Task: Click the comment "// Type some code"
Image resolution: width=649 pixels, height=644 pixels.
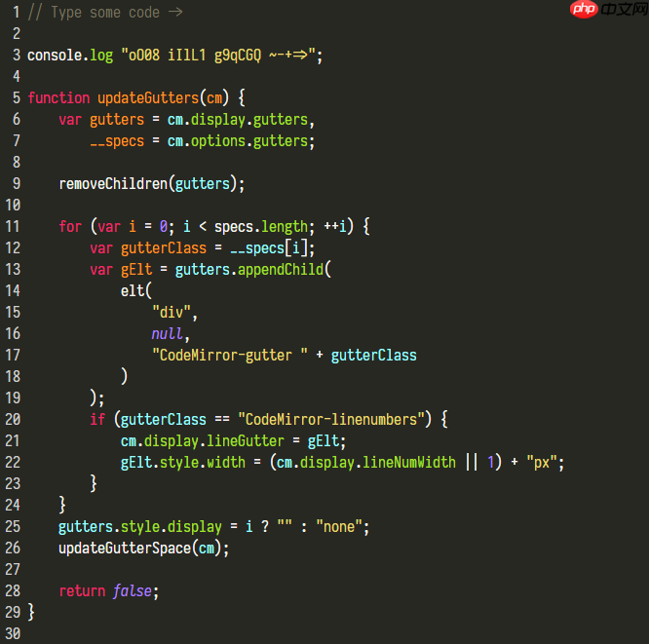Action: tap(94, 13)
